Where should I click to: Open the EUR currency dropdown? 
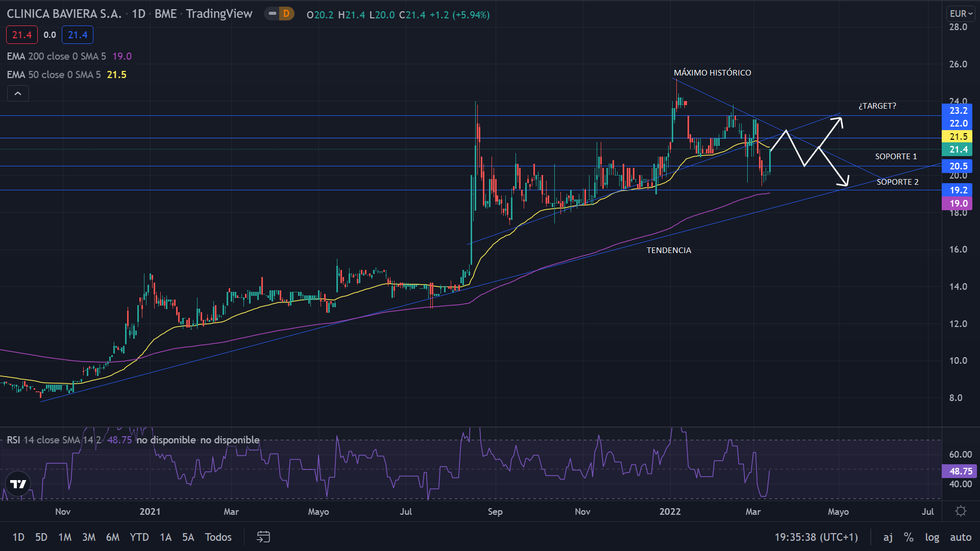961,14
